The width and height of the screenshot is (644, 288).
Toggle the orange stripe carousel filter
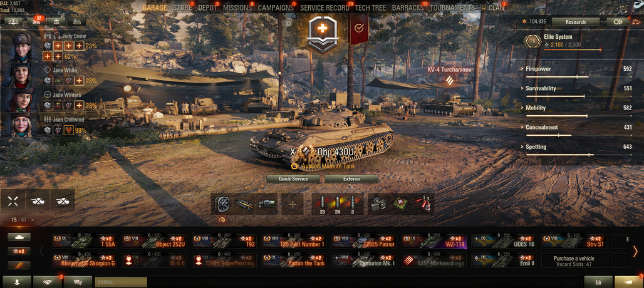(19, 265)
